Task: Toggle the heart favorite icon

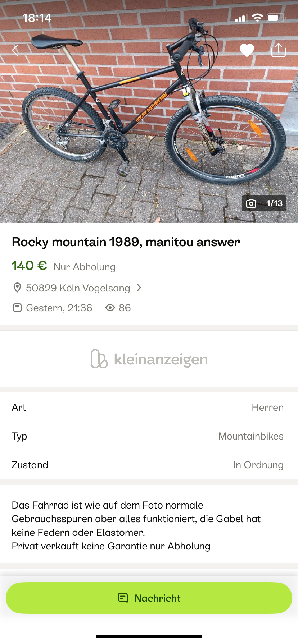Action: pyautogui.click(x=247, y=50)
